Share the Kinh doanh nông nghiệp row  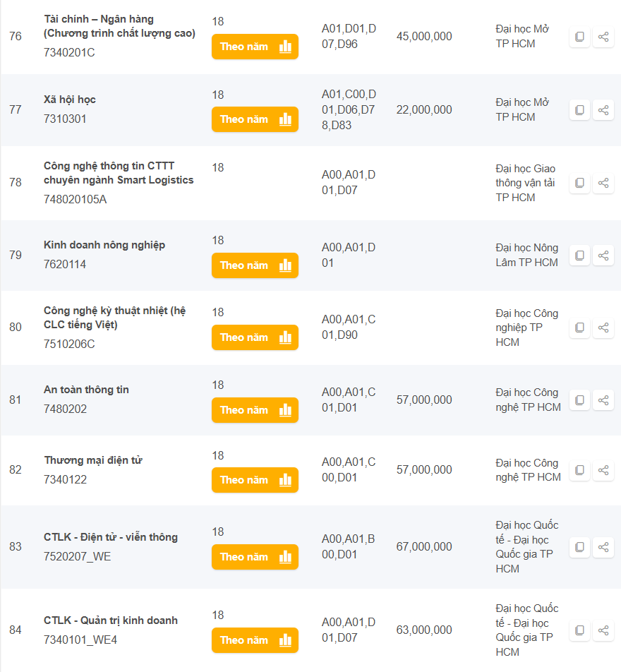pos(603,256)
